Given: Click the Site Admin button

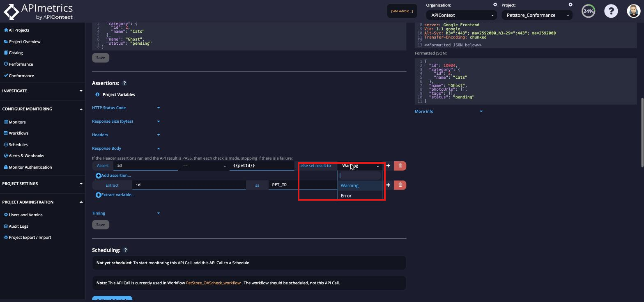Looking at the screenshot, I should tap(402, 11).
